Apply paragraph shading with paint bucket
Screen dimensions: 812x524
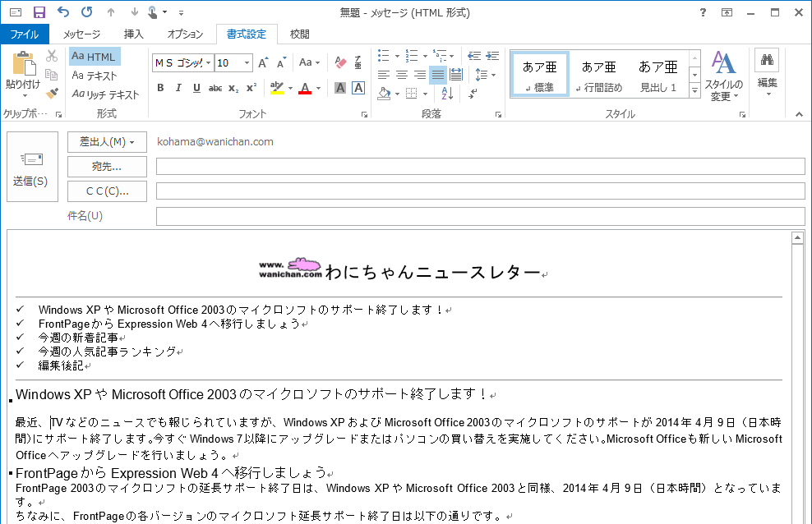pos(385,94)
